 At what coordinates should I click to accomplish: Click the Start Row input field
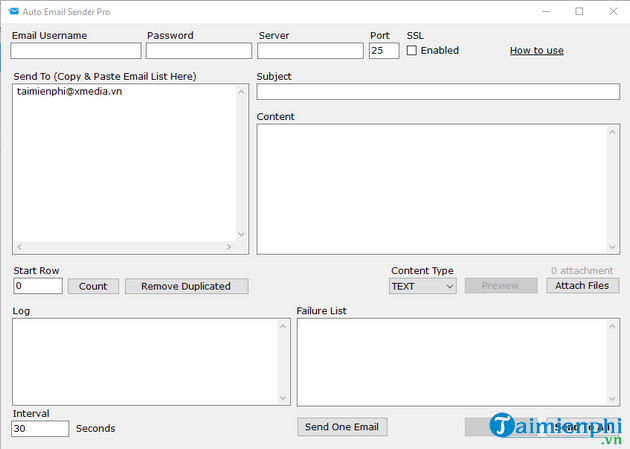coord(38,286)
